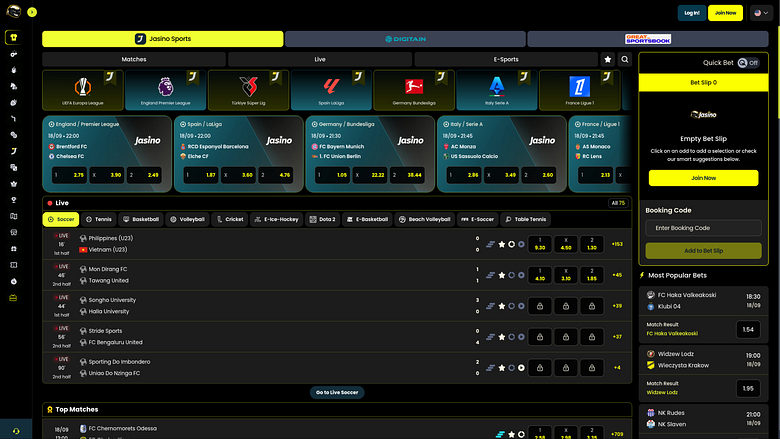Open statistics icon for Philippines (U23) match
The width and height of the screenshot is (780, 439).
pos(490,244)
